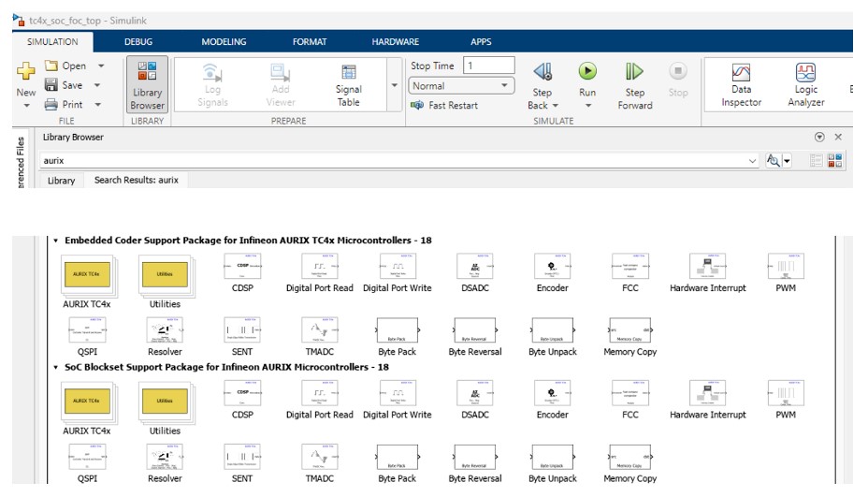Close the Library Browser panel

point(838,137)
